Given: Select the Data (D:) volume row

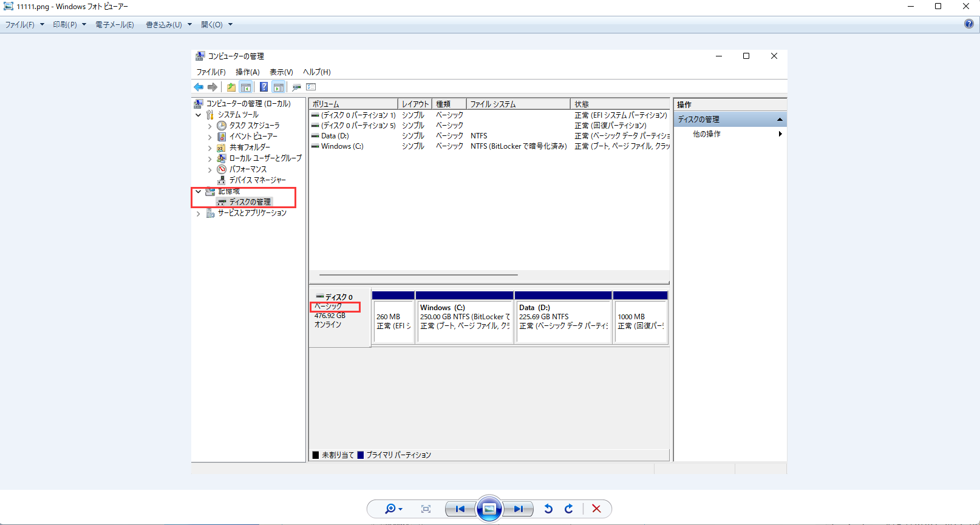Looking at the screenshot, I should (x=489, y=136).
